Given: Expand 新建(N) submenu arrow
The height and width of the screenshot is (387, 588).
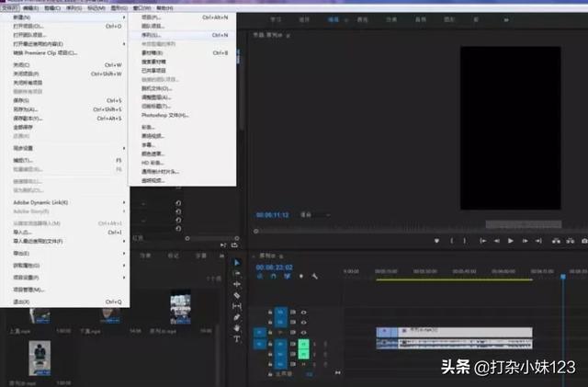Looking at the screenshot, I should [x=124, y=17].
